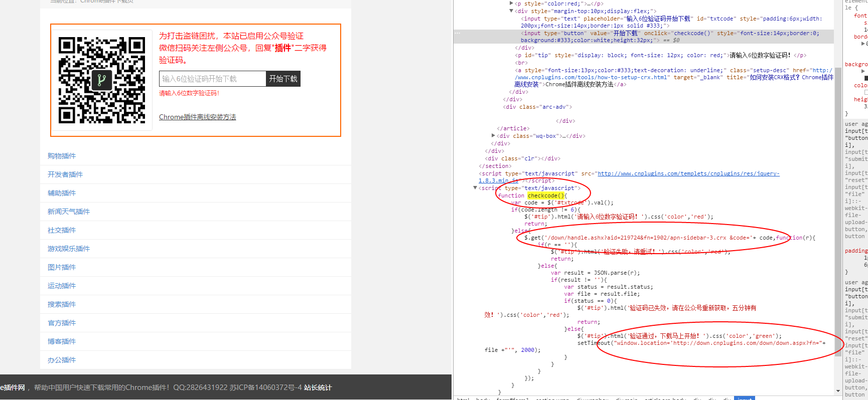Image resolution: width=868 pixels, height=400 pixels.
Task: Select the 社交插件 category
Action: [62, 230]
